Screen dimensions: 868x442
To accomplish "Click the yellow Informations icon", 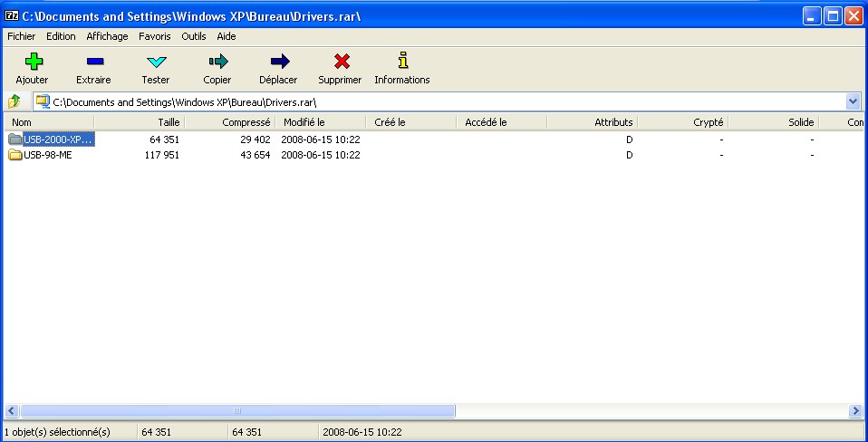I will point(403,60).
